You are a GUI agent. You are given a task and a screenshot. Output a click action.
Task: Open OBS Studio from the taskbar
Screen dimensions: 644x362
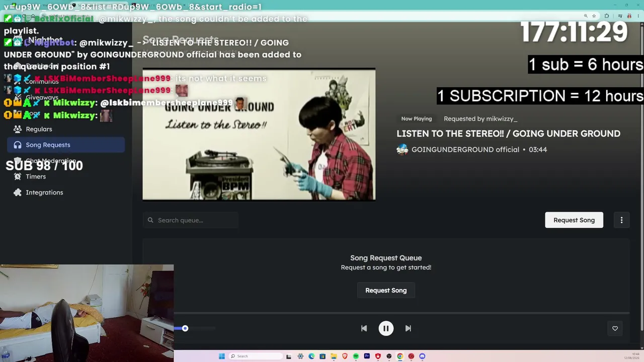click(x=389, y=356)
